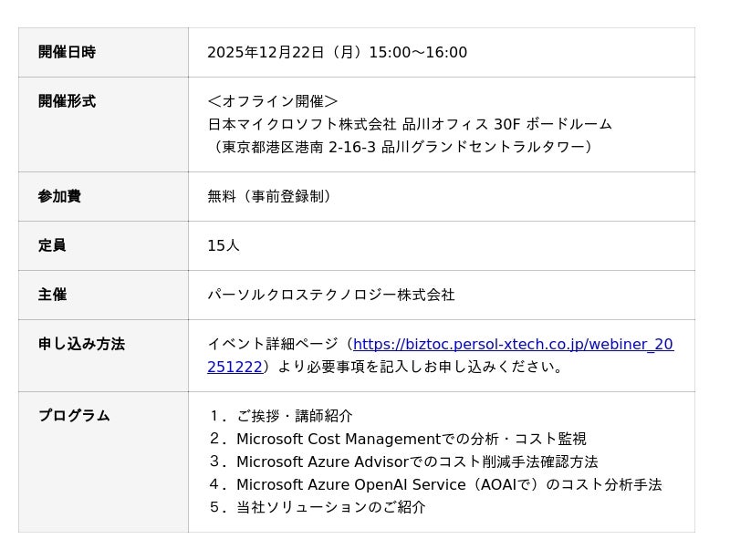The height and width of the screenshot is (560, 730).
Task: Click the 開催日時 header cell
Action: pyautogui.click(x=67, y=53)
